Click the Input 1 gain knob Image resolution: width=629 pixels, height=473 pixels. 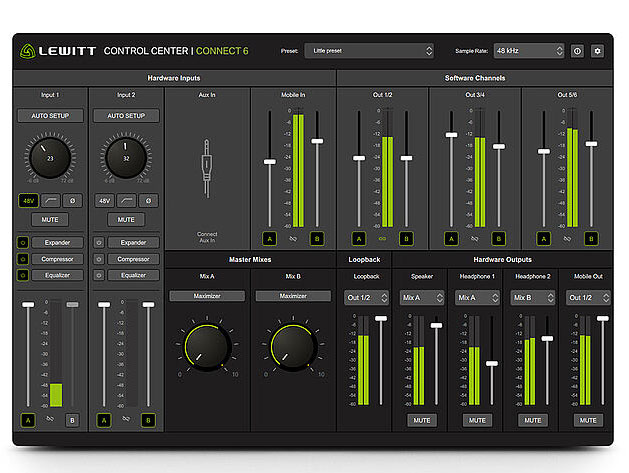tap(50, 156)
